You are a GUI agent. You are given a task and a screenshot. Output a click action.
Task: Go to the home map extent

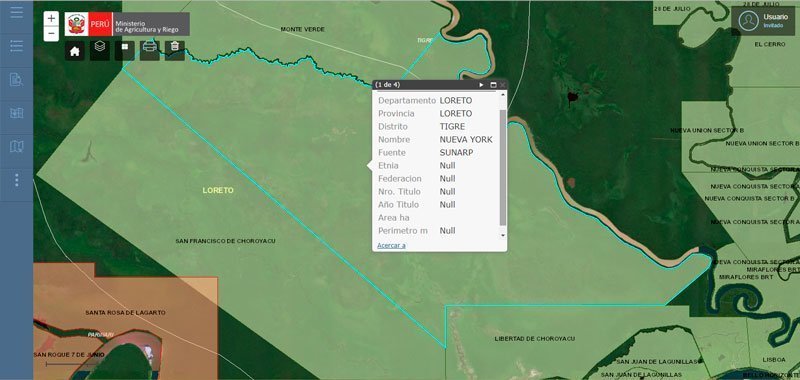74,50
